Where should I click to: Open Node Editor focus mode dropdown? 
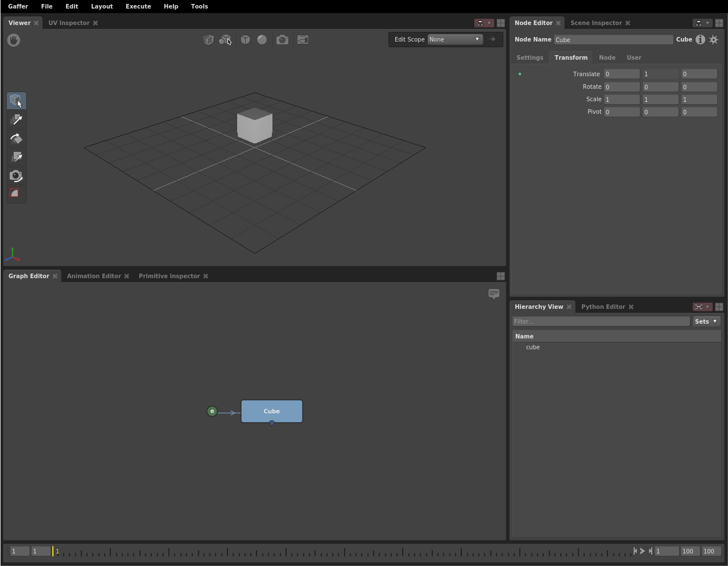point(702,23)
